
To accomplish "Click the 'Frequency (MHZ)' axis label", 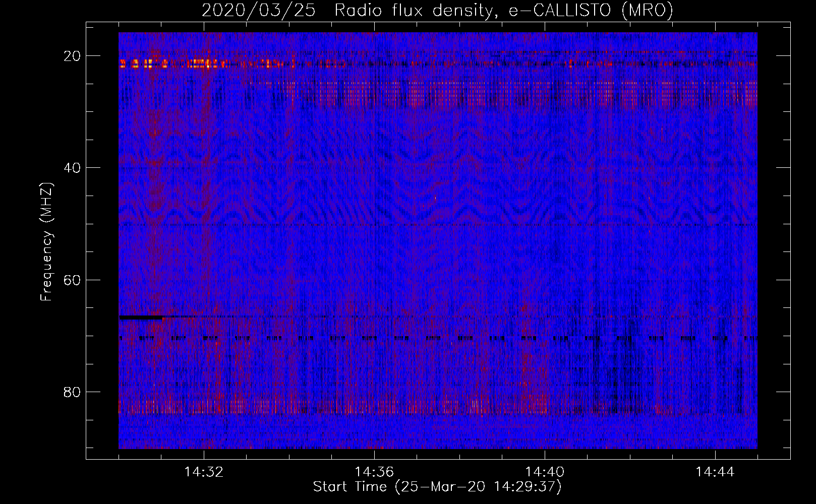I will (x=46, y=242).
